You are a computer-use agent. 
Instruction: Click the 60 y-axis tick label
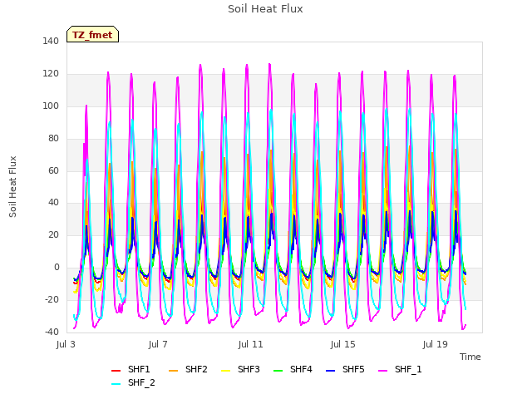point(53,170)
